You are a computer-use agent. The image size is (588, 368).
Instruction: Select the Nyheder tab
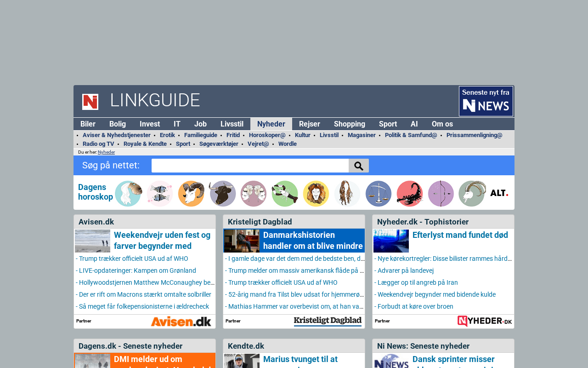point(271,124)
